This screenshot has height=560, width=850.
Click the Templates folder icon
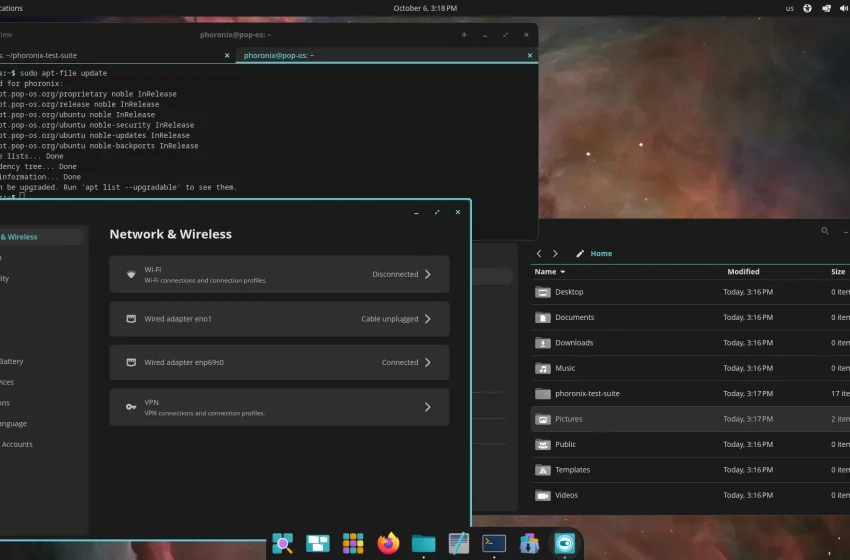[543, 470]
